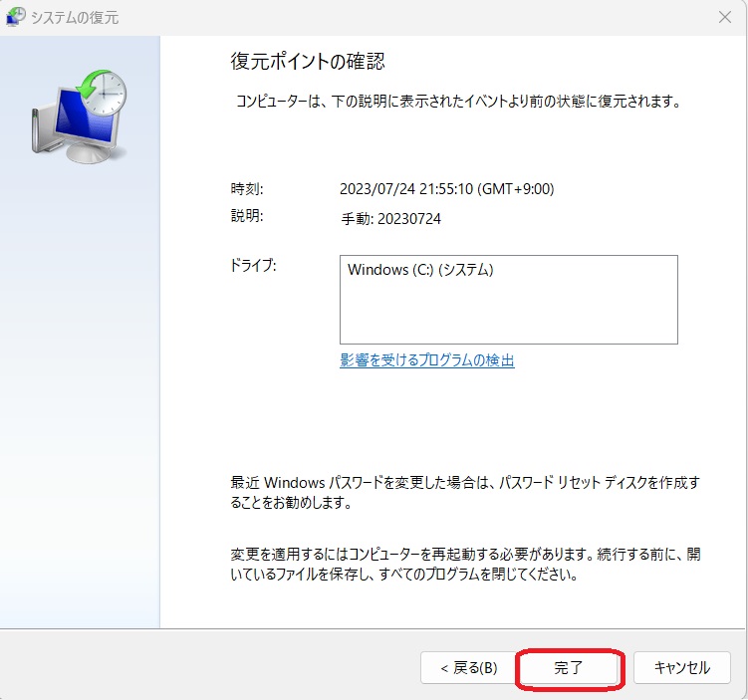
Task: Click the computer and clock restore graphic
Action: 80,117
